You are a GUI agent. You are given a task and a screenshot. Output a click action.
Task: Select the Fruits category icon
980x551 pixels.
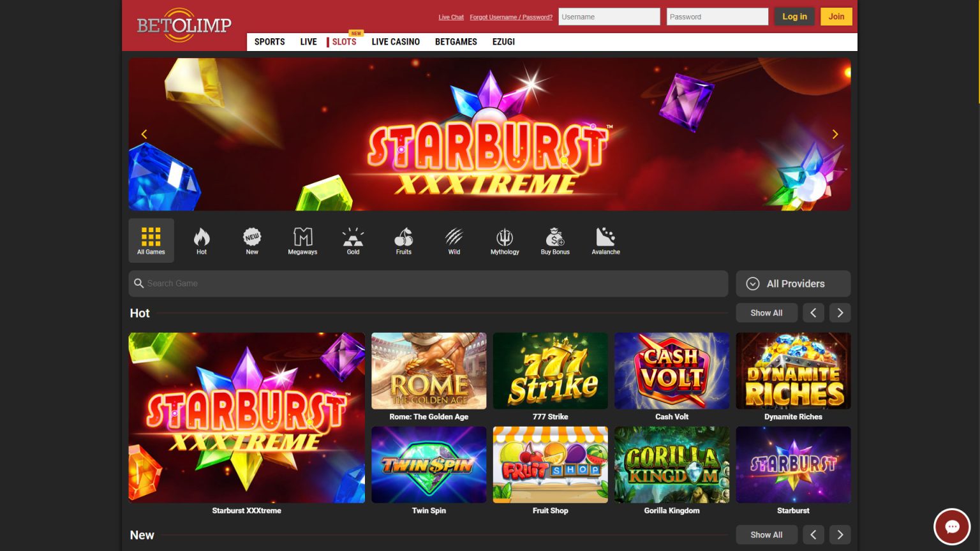click(x=403, y=240)
